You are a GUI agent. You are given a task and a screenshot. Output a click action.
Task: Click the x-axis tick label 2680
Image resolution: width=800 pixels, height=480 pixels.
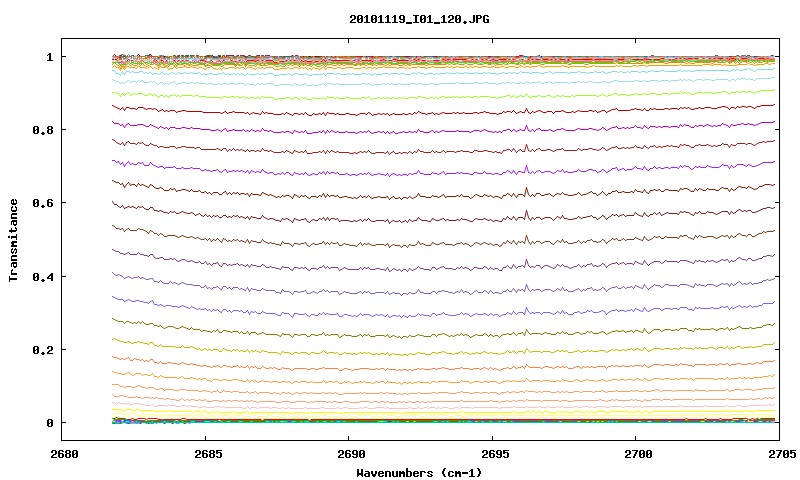coord(64,454)
